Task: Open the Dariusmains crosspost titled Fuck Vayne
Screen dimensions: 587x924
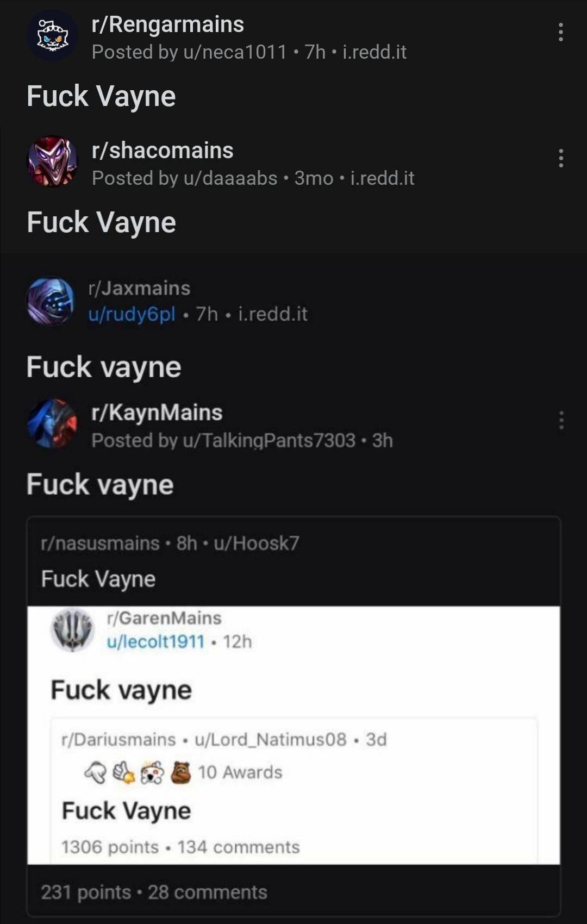Action: [126, 810]
